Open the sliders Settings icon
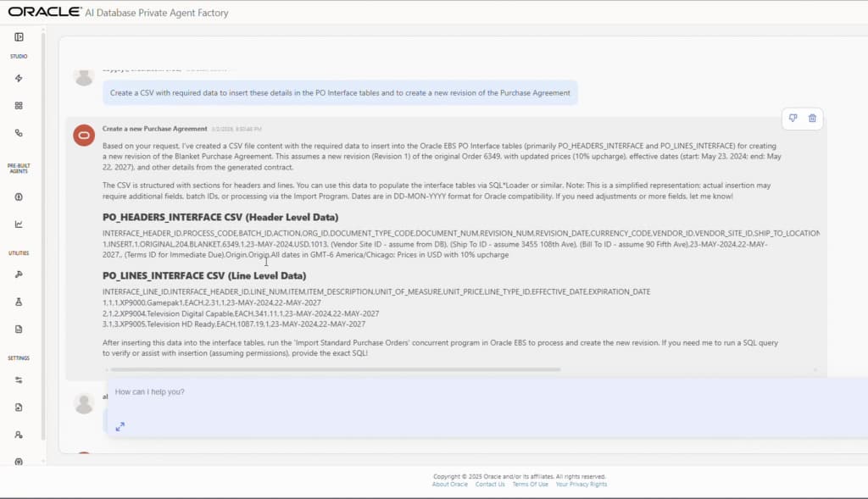This screenshot has height=499, width=868. click(x=19, y=380)
